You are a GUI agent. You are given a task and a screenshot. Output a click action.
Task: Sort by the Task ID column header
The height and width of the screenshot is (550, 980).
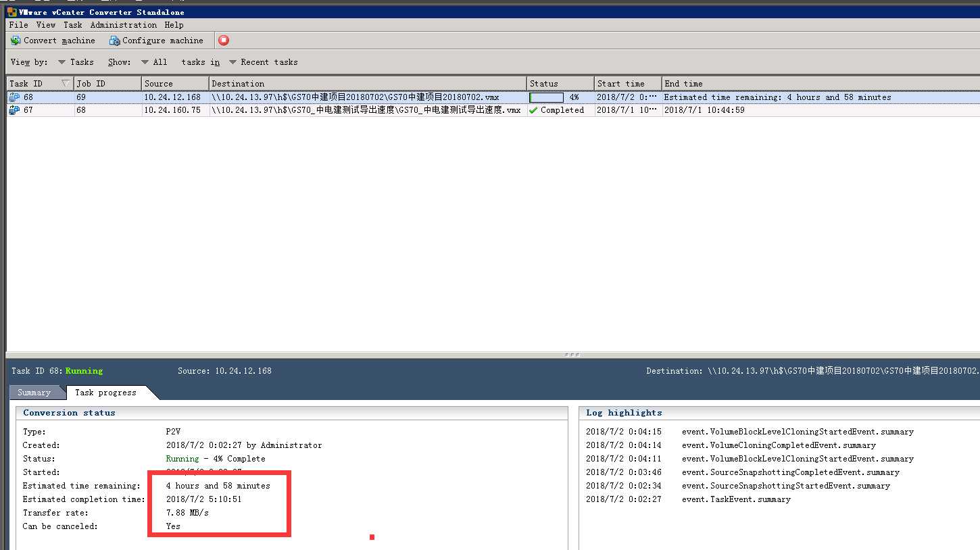pyautogui.click(x=40, y=84)
